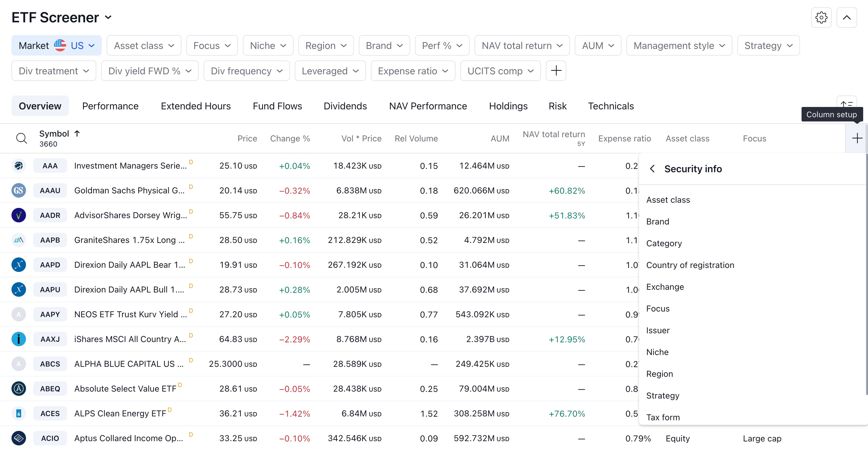Screen dimensions: 868x449
Task: Sort by the Symbol column header
Action: click(x=54, y=134)
